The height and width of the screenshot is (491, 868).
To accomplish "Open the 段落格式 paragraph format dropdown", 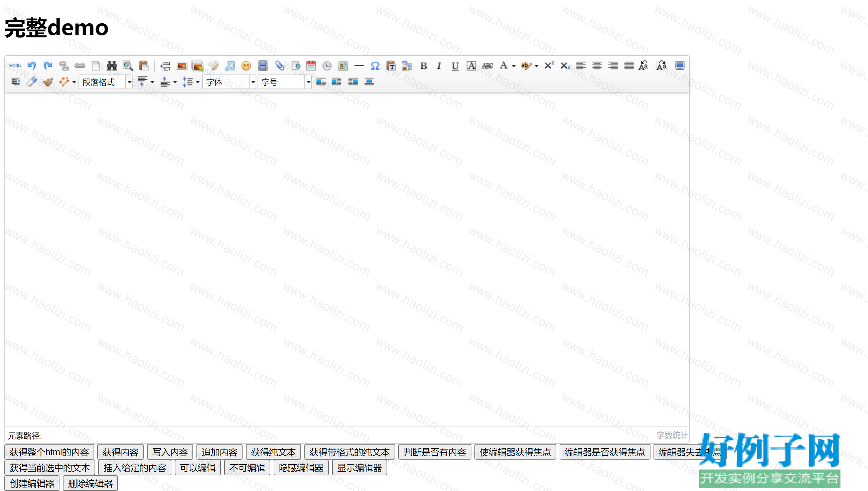I will [105, 82].
